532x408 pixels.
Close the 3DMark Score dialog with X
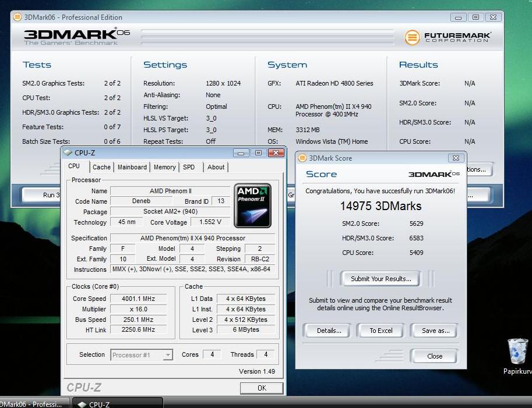coord(456,158)
